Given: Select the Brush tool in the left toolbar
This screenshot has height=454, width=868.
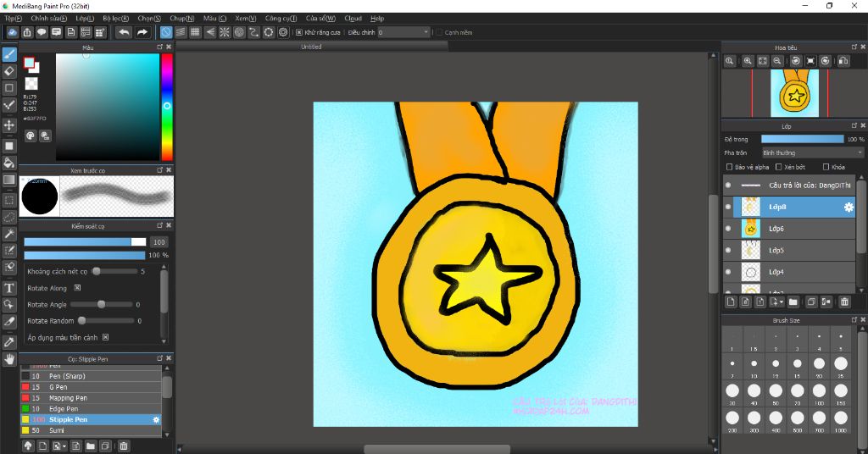Looking at the screenshot, I should 9,54.
